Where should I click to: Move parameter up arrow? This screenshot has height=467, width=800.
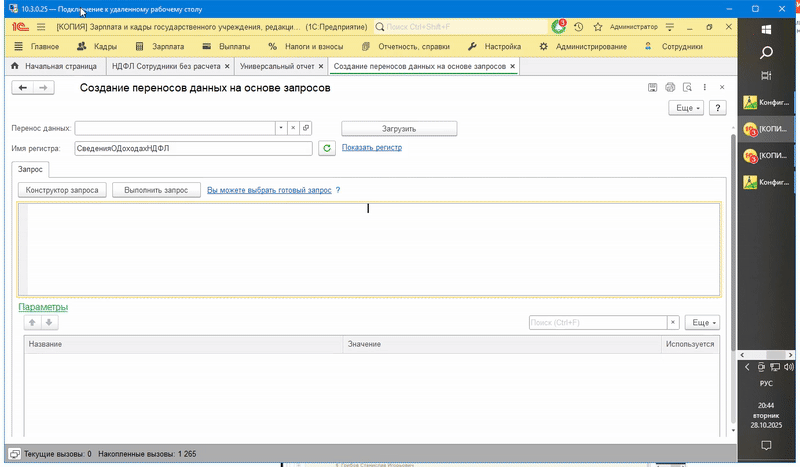pos(32,323)
